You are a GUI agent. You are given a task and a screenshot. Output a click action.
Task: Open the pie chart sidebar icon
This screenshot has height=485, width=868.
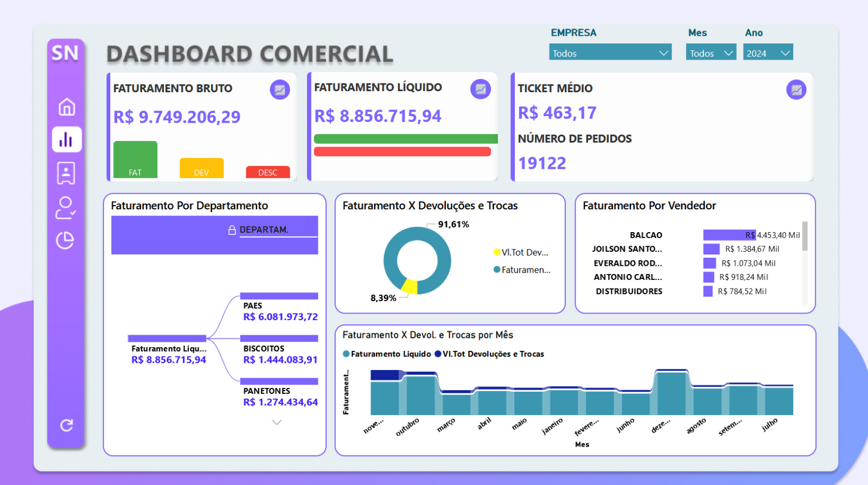[x=65, y=240]
